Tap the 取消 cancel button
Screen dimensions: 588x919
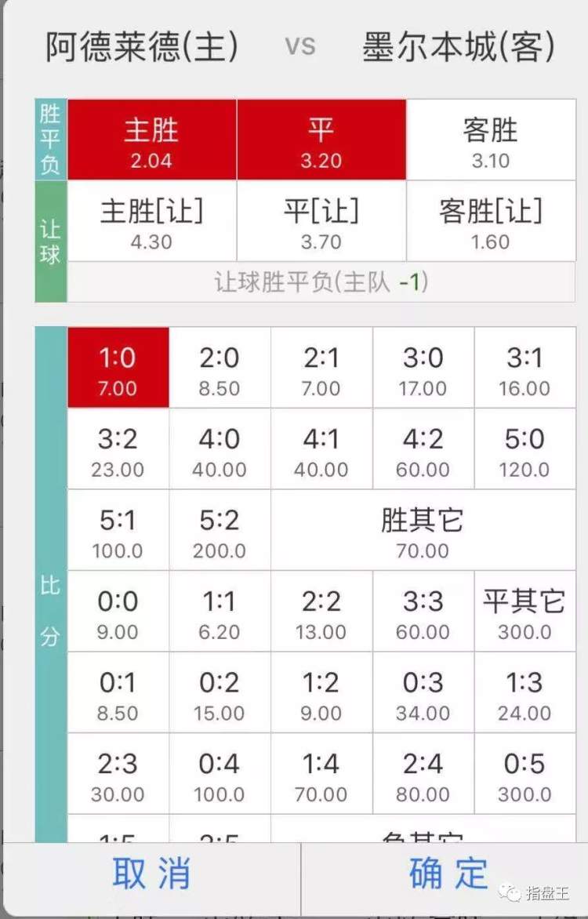151,874
